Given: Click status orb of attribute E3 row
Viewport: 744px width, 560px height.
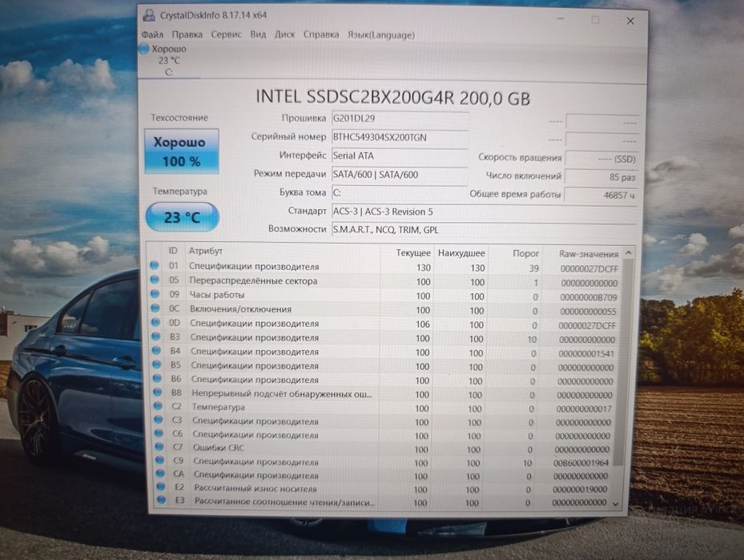Looking at the screenshot, I should tap(162, 499).
